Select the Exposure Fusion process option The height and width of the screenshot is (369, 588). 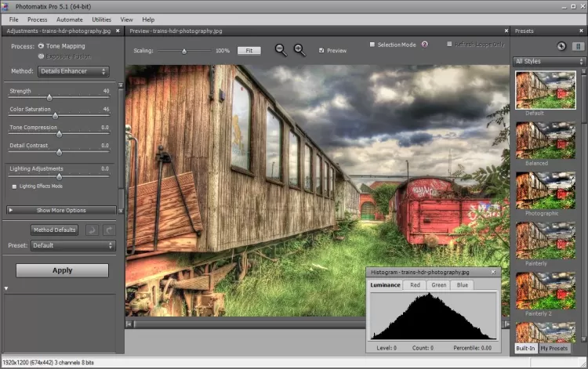(41, 56)
